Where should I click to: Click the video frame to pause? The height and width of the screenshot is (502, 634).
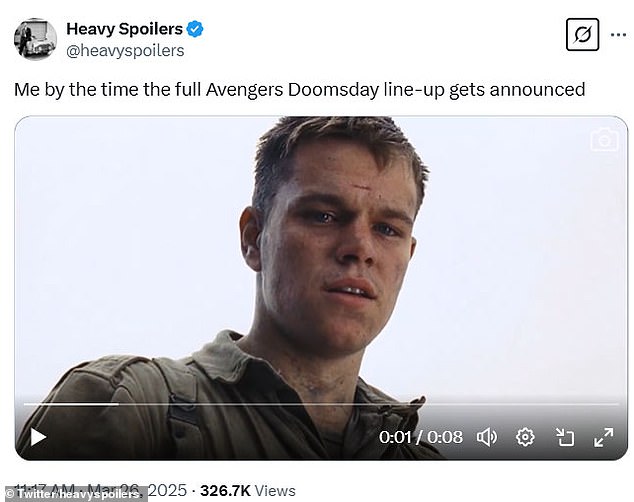pos(321,259)
